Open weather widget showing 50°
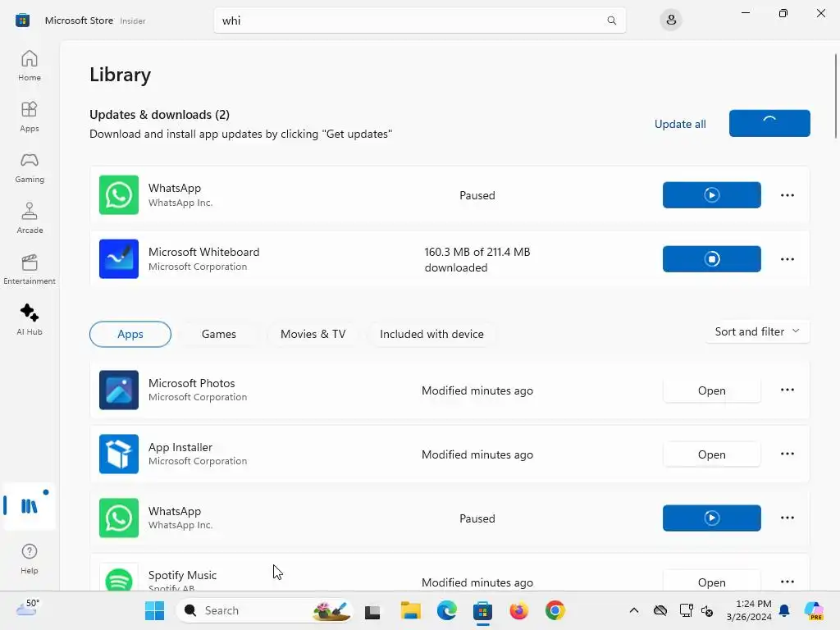This screenshot has width=840, height=630. (x=28, y=608)
